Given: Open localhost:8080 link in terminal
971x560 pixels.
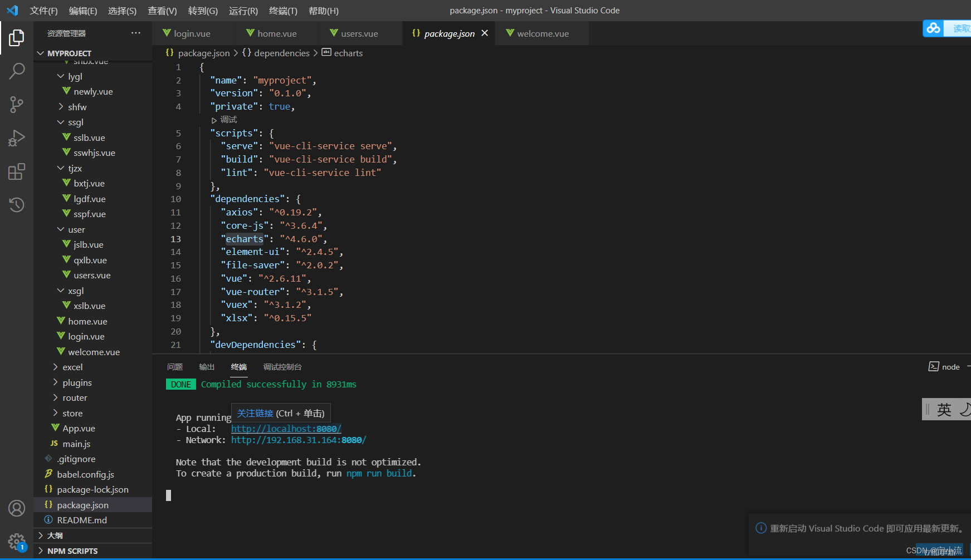Looking at the screenshot, I should click(x=286, y=429).
